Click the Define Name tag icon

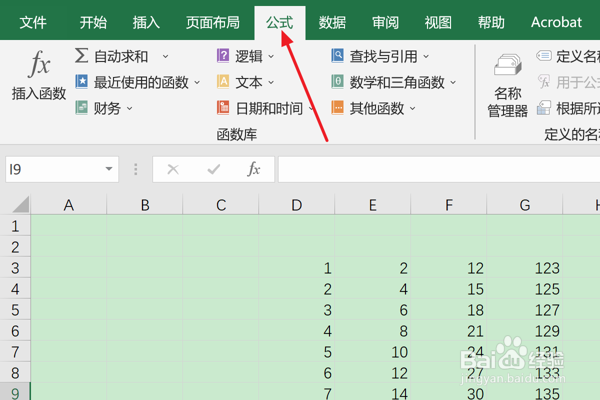click(x=544, y=56)
